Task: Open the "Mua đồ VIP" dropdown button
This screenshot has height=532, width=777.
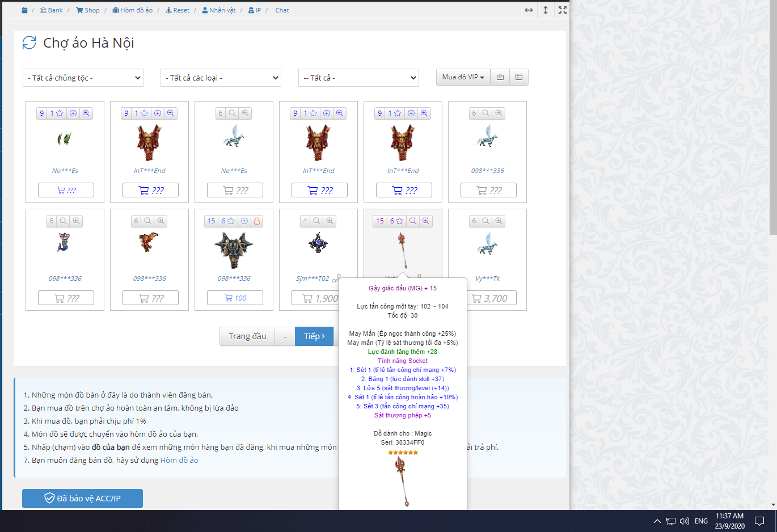Action: [463, 77]
